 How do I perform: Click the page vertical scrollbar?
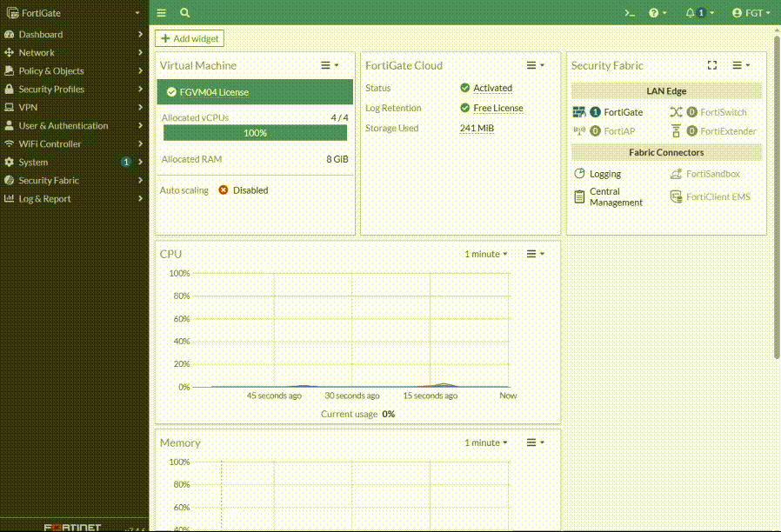pyautogui.click(x=777, y=196)
